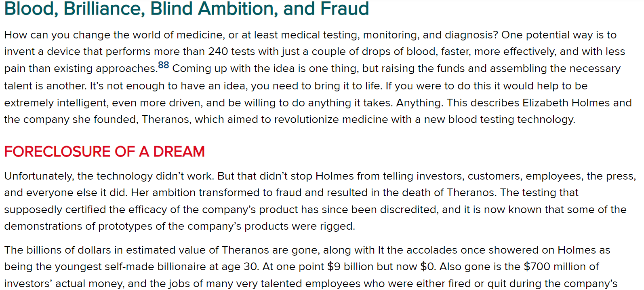This screenshot has height=290, width=644.
Task: Click the single-word sentence "Anything."
Action: [x=420, y=103]
